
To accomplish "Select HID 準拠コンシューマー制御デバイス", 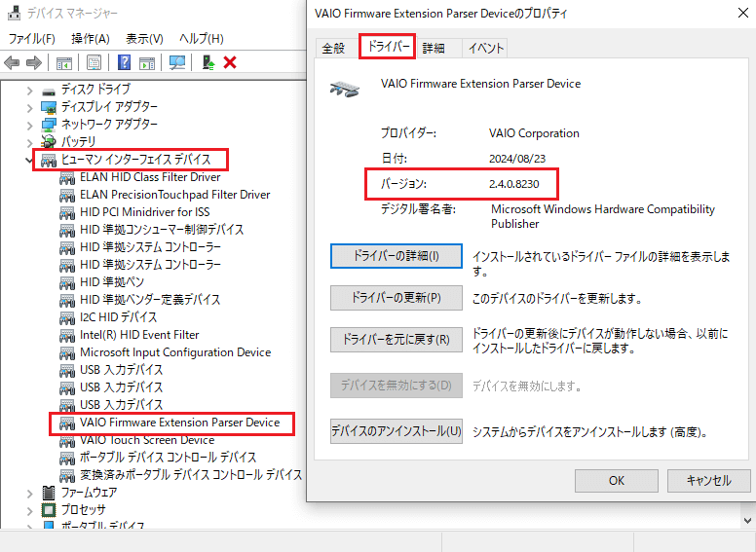I will point(162,230).
